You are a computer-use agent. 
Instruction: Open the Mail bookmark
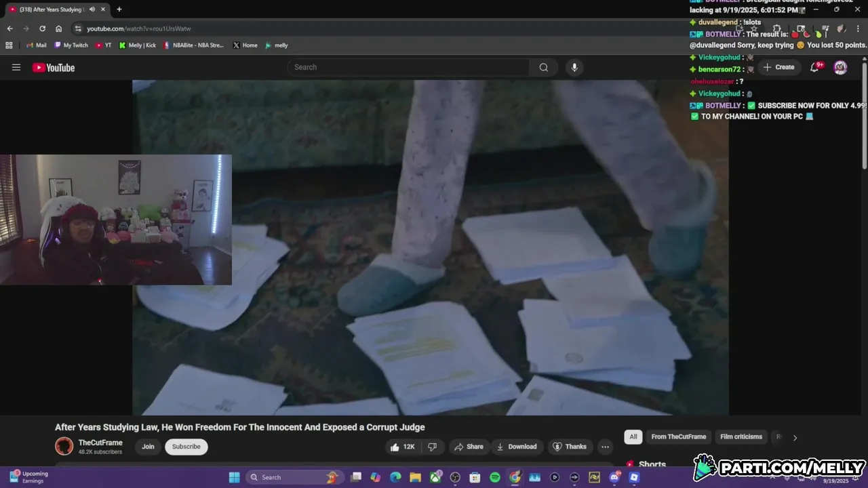pyautogui.click(x=36, y=45)
